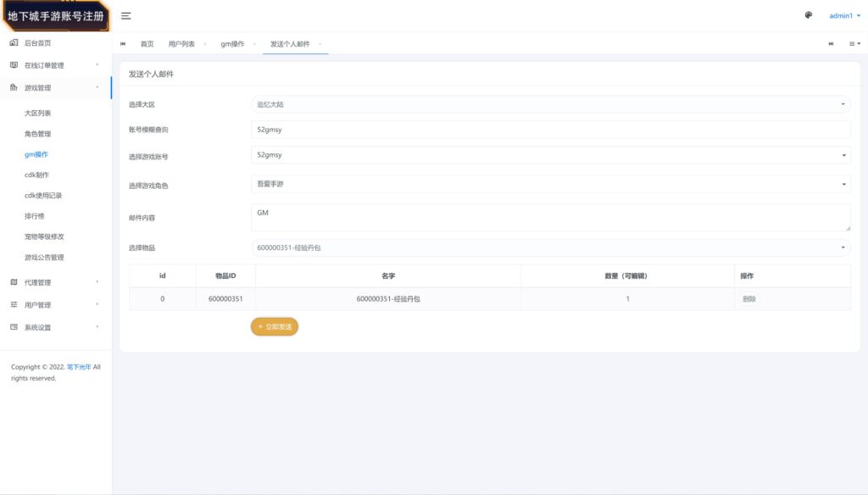This screenshot has height=495, width=868.
Task: Click the tab options icon at top right
Action: (855, 42)
